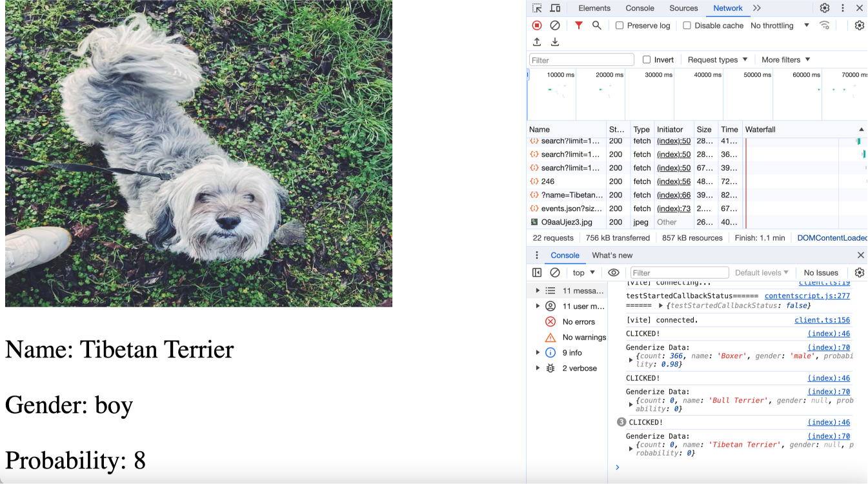This screenshot has height=484, width=868.
Task: Select the ?name=Tibetan request row
Action: [697, 195]
